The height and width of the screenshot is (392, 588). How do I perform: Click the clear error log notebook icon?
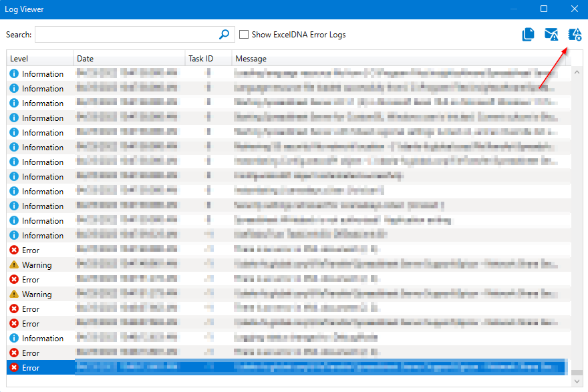[x=575, y=35]
